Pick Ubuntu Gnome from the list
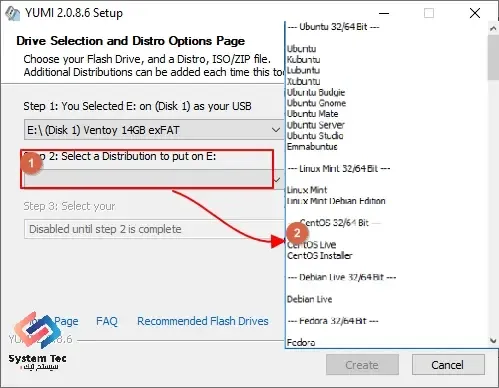The image size is (499, 388). click(316, 103)
